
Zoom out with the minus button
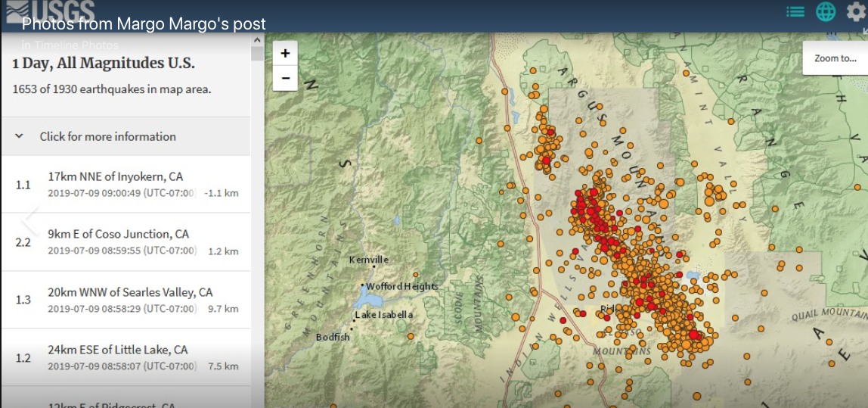(x=285, y=78)
